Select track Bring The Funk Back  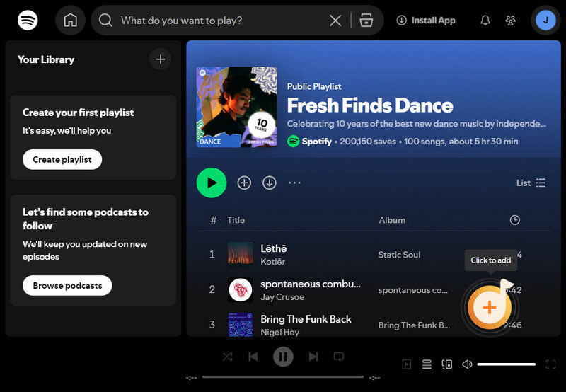pyautogui.click(x=306, y=319)
